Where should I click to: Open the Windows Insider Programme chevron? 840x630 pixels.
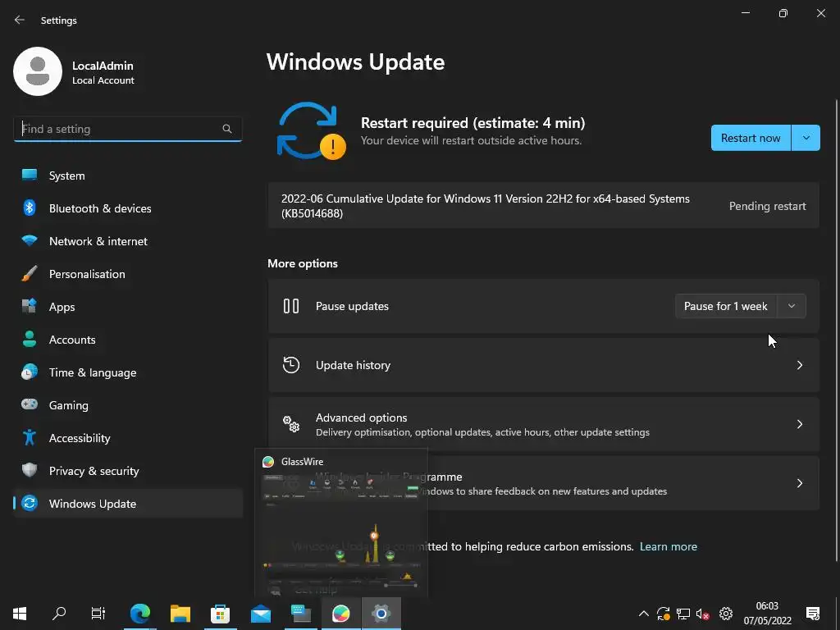(x=799, y=483)
